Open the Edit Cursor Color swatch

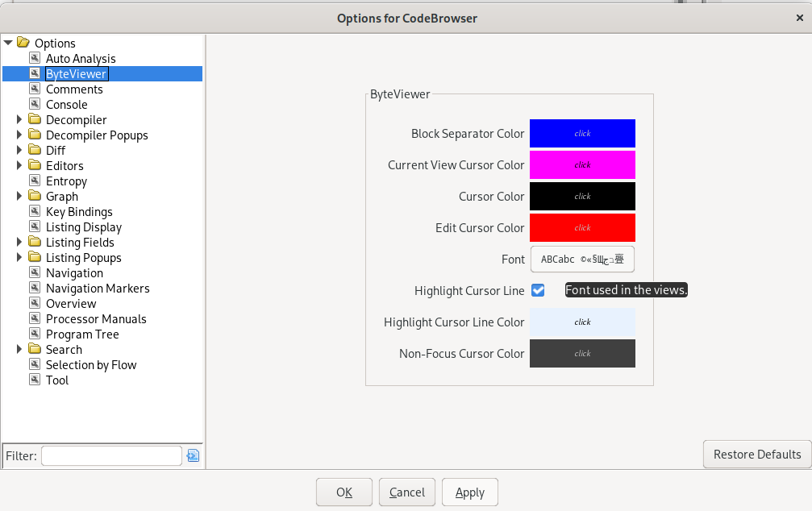(x=582, y=228)
